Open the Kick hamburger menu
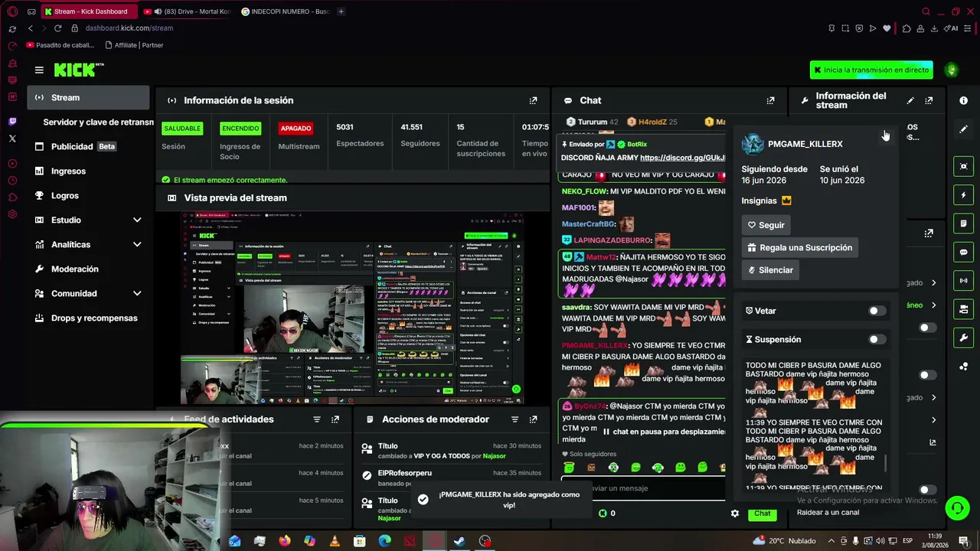Viewport: 980px width, 551px height. [x=39, y=70]
